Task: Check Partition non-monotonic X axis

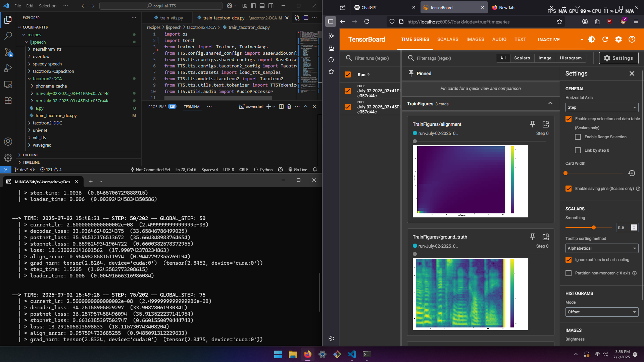Action: point(568,273)
